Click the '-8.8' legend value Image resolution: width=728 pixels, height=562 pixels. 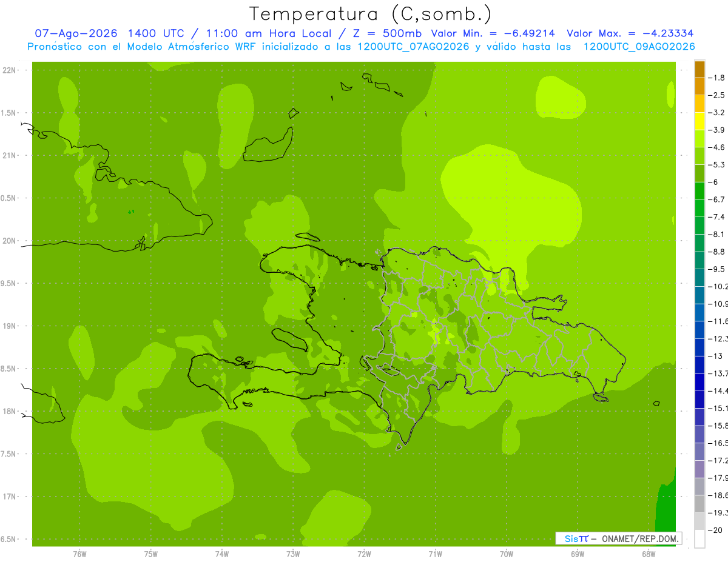click(x=716, y=252)
